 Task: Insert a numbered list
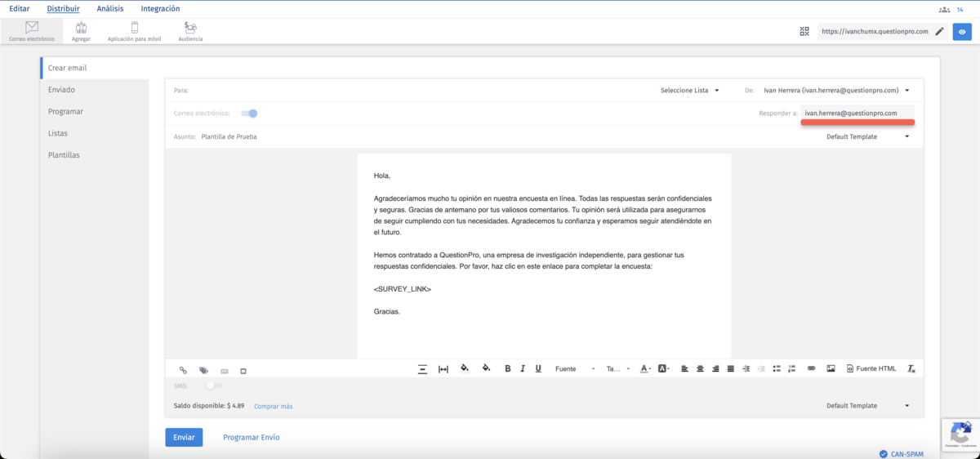click(791, 369)
